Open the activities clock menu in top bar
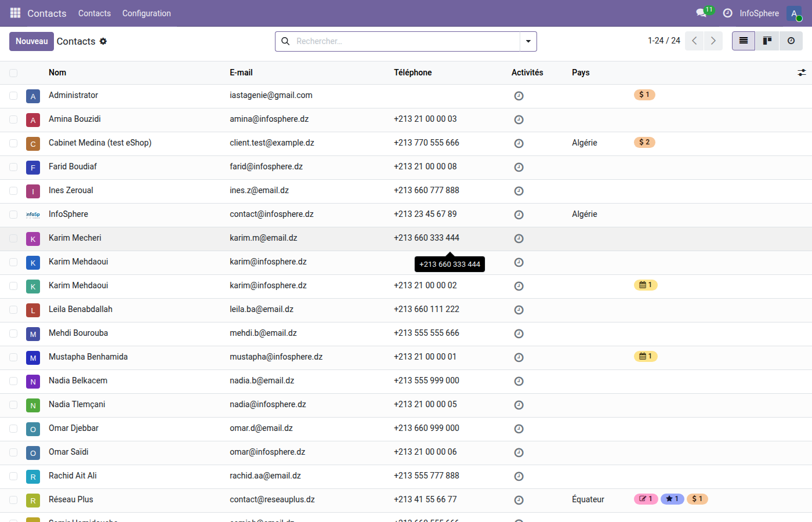 (727, 13)
